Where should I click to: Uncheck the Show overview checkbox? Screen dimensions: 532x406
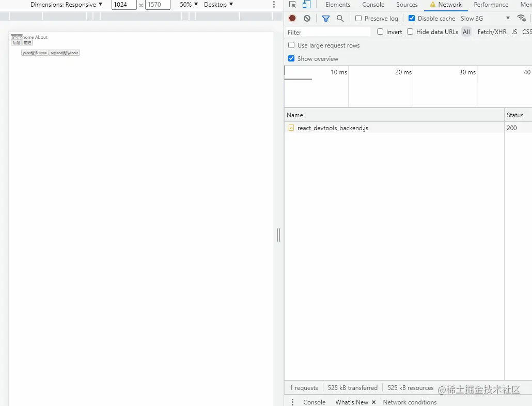[291, 58]
